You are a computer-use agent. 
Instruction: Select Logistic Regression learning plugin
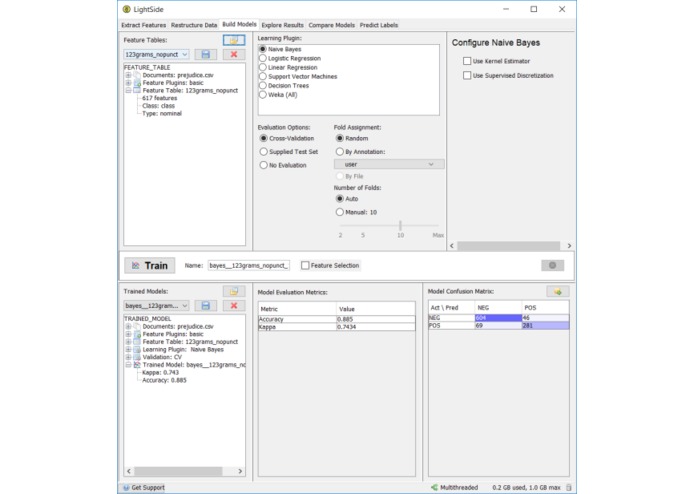[x=263, y=58]
